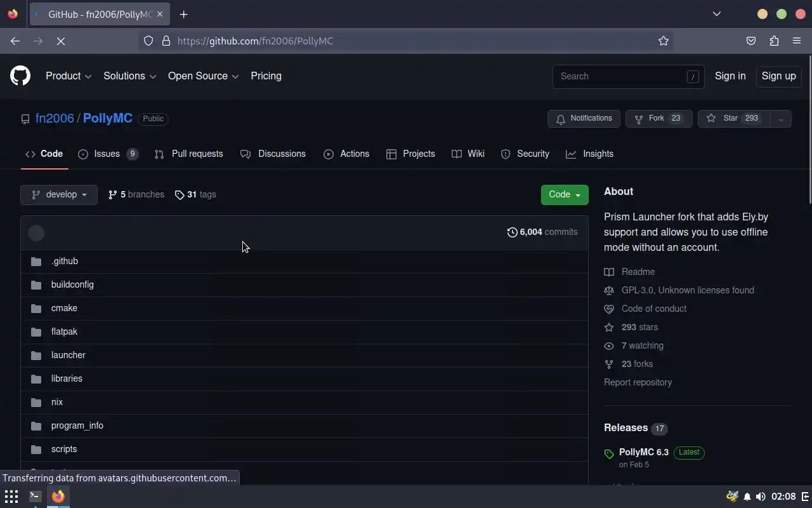Viewport: 812px width, 508px height.
Task: Switch to the Discussions tab
Action: pyautogui.click(x=273, y=154)
